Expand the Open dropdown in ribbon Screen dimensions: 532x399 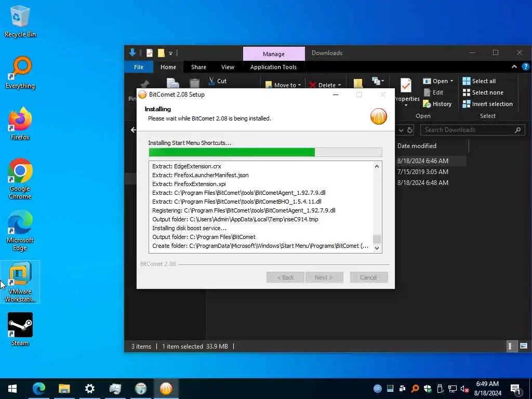click(x=451, y=81)
